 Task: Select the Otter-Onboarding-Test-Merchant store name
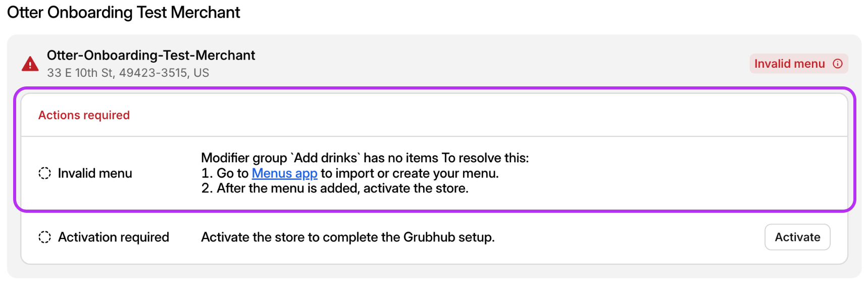[151, 55]
